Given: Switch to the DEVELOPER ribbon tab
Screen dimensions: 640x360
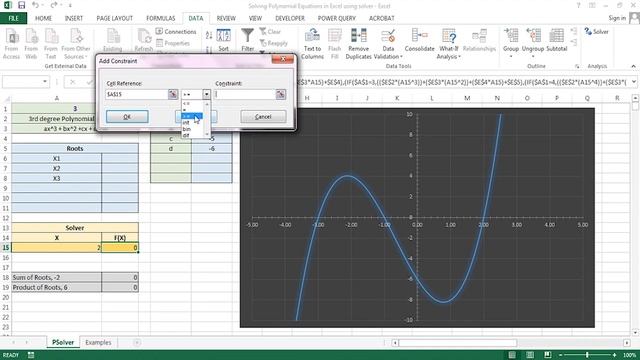Looking at the screenshot, I should (x=290, y=18).
